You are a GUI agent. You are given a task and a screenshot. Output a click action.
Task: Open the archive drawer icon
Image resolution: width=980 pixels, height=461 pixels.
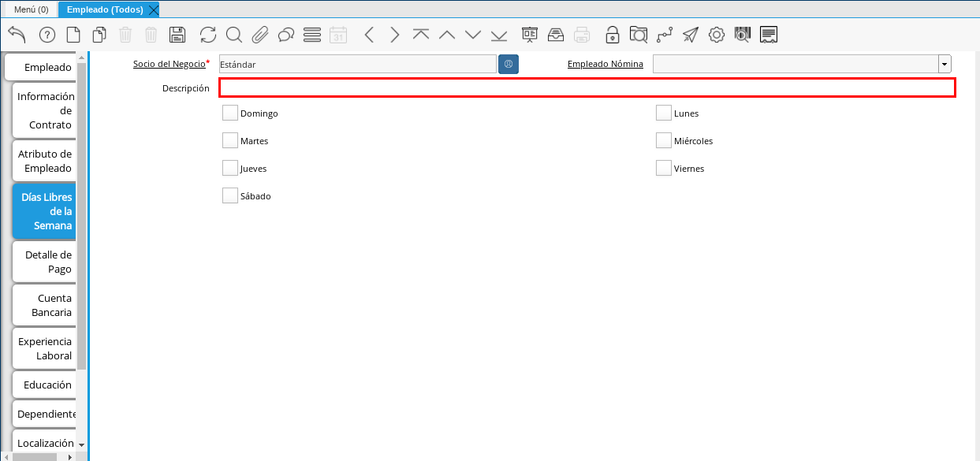(556, 35)
